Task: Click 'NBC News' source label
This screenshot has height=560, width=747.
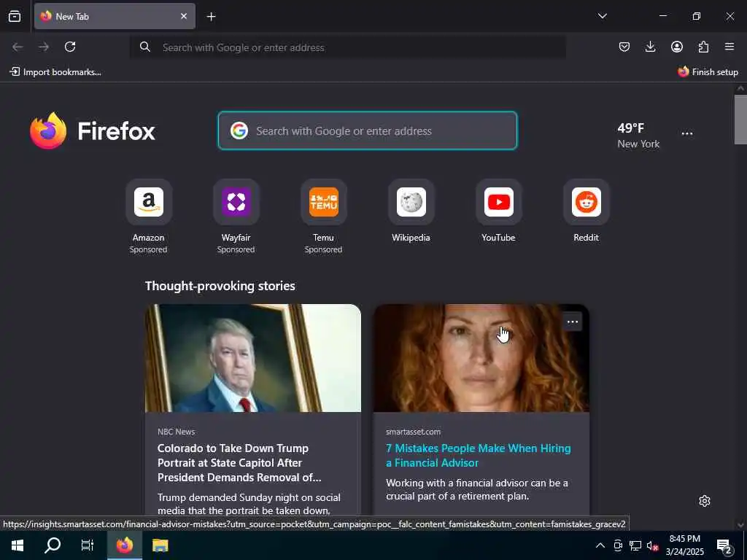Action: 177,432
